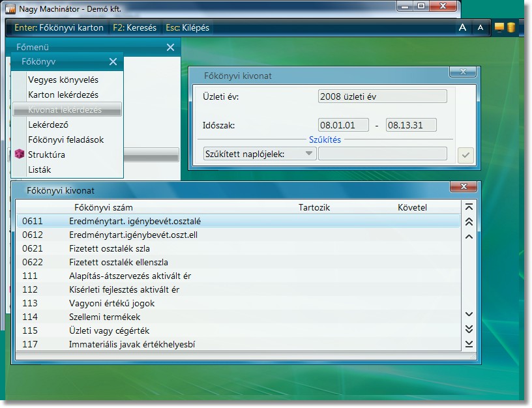This screenshot has height=408, width=532.
Task: Select 'Karton lekérdezés' menu entry
Action: (63, 95)
